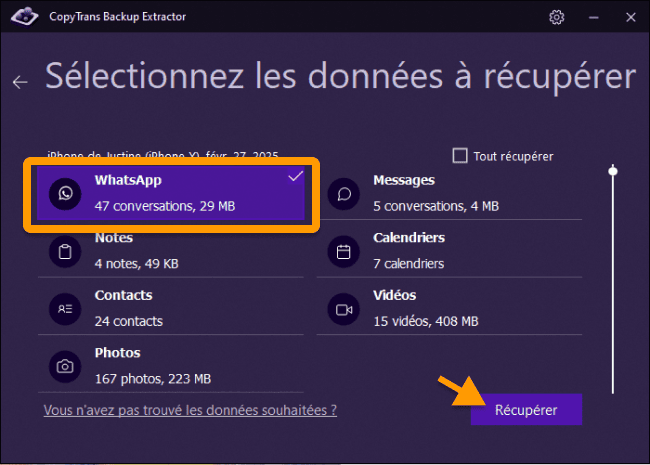Image resolution: width=650 pixels, height=465 pixels.
Task: Select the Notes title
Action: [114, 237]
